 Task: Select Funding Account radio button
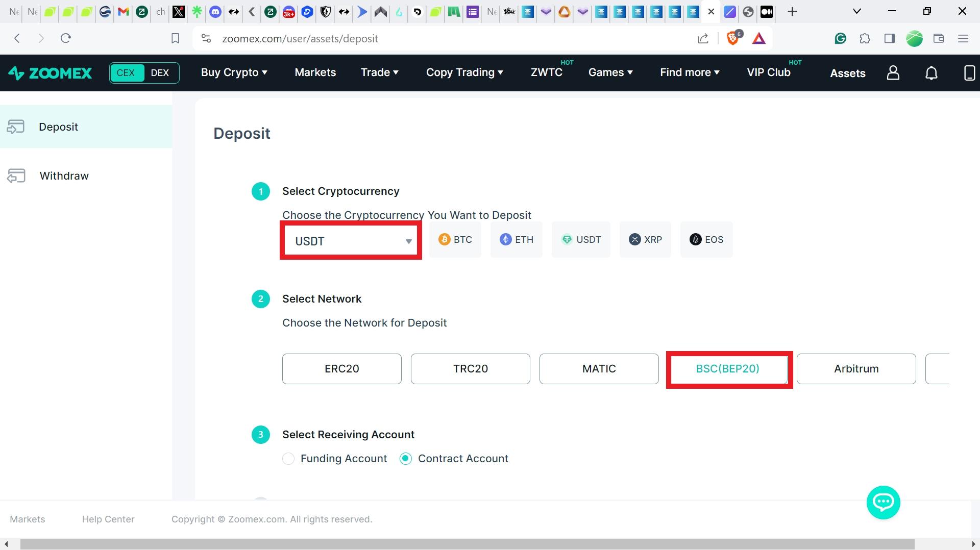pyautogui.click(x=288, y=459)
